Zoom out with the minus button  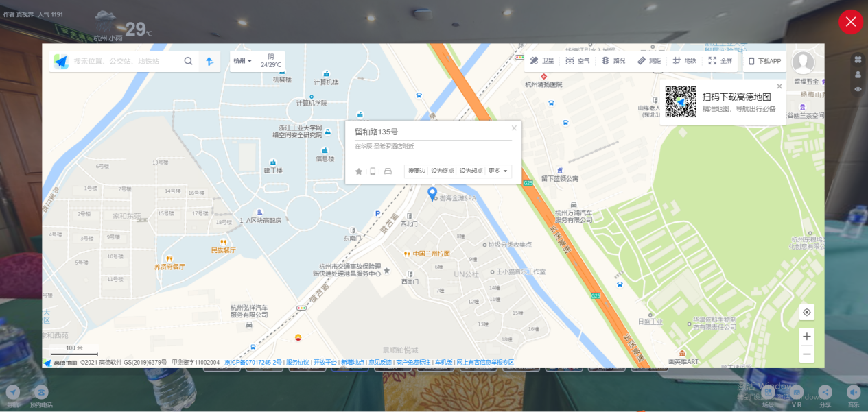pyautogui.click(x=807, y=354)
